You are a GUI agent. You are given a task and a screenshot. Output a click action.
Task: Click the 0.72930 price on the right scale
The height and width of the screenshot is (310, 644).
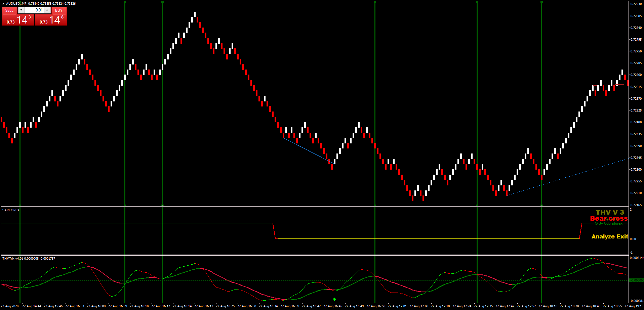pyautogui.click(x=636, y=3)
